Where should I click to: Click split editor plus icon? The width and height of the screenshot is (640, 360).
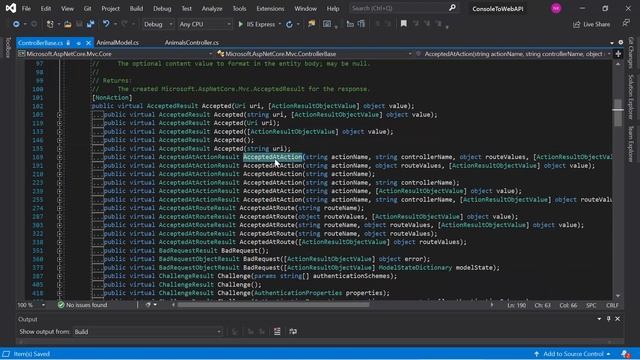(x=618, y=54)
